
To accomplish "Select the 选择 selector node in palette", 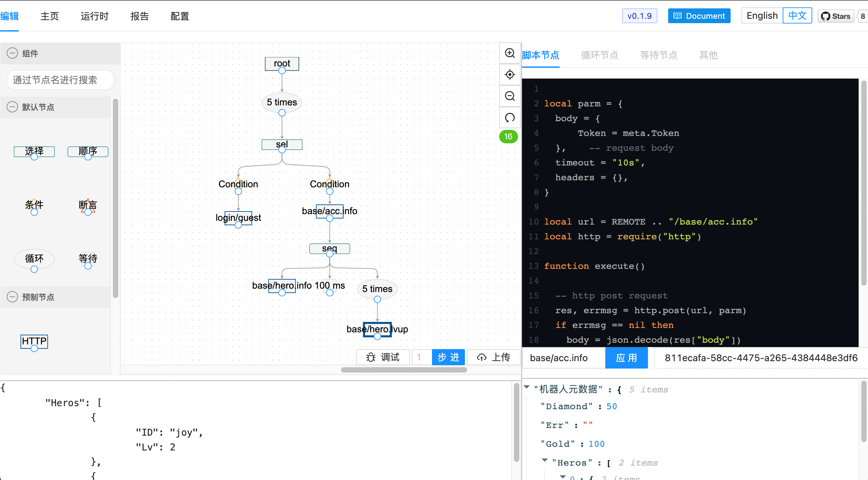I will point(34,151).
